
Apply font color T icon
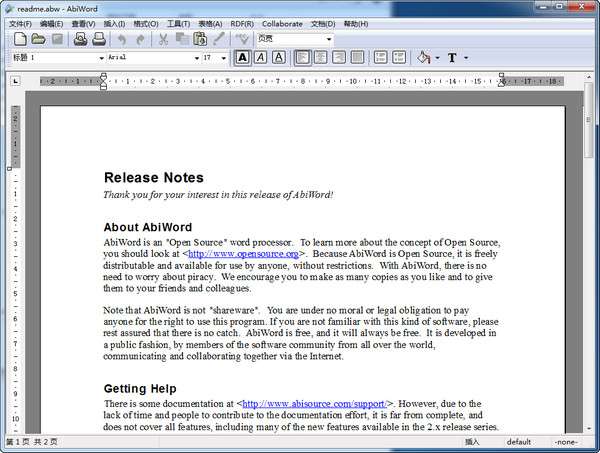click(x=452, y=58)
